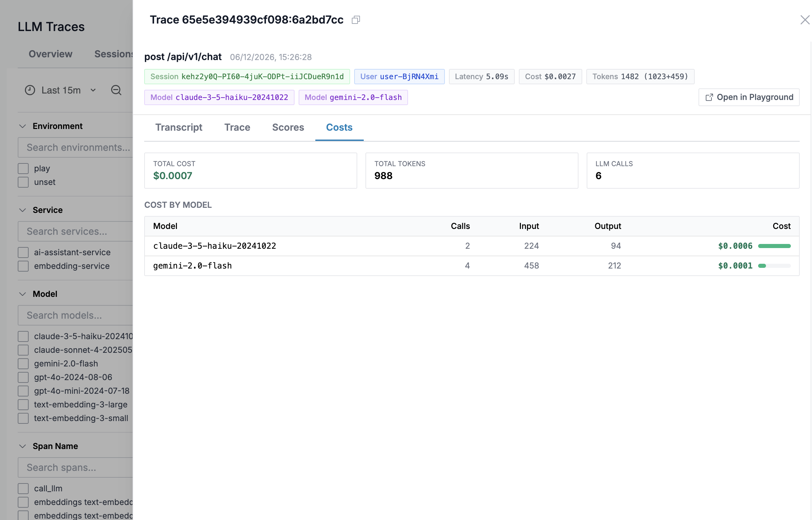Click the Output column header
The height and width of the screenshot is (520, 812).
click(x=607, y=226)
